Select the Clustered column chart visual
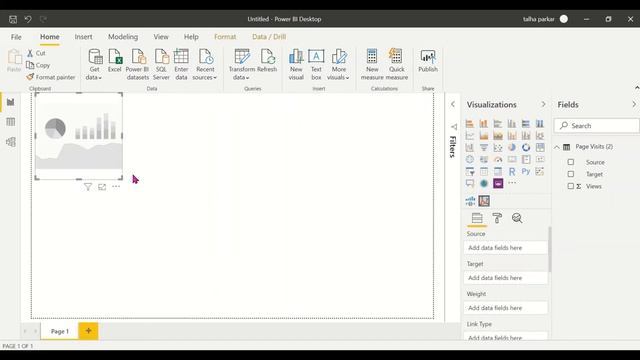Image resolution: width=640 pixels, height=360 pixels. [512, 124]
